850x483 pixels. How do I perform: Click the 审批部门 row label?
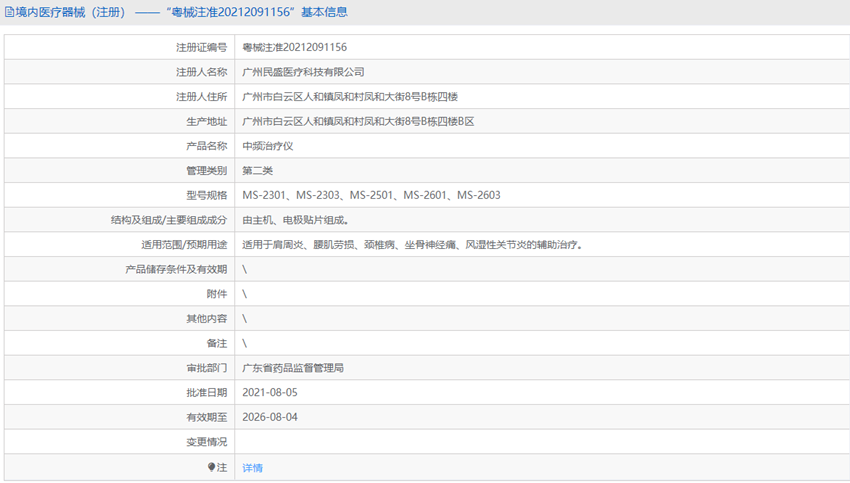pos(207,368)
